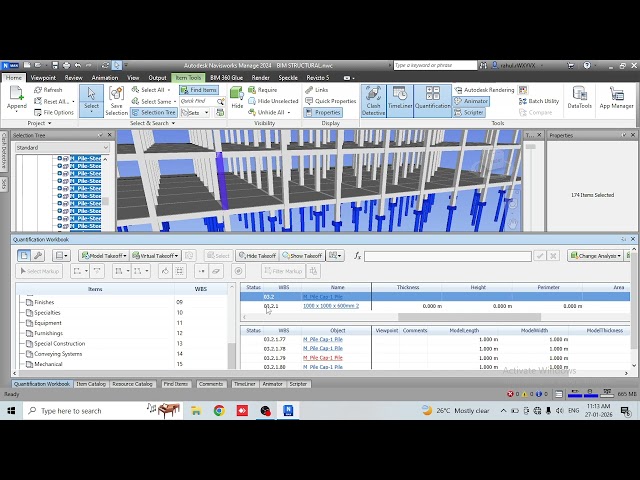Select the Special Construction item

pos(60,343)
